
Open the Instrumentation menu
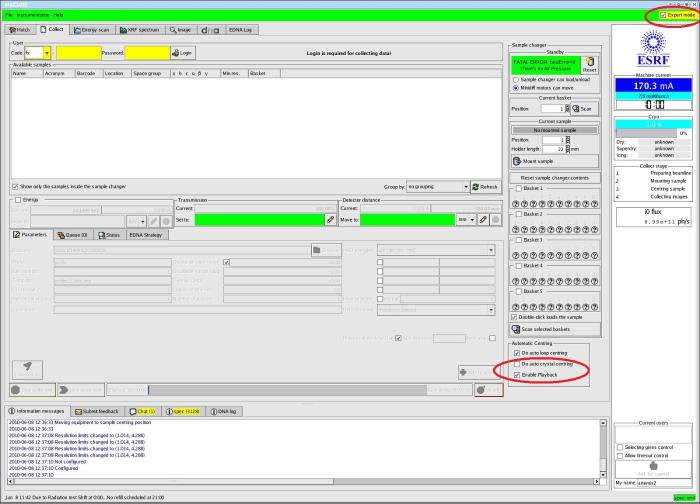33,15
